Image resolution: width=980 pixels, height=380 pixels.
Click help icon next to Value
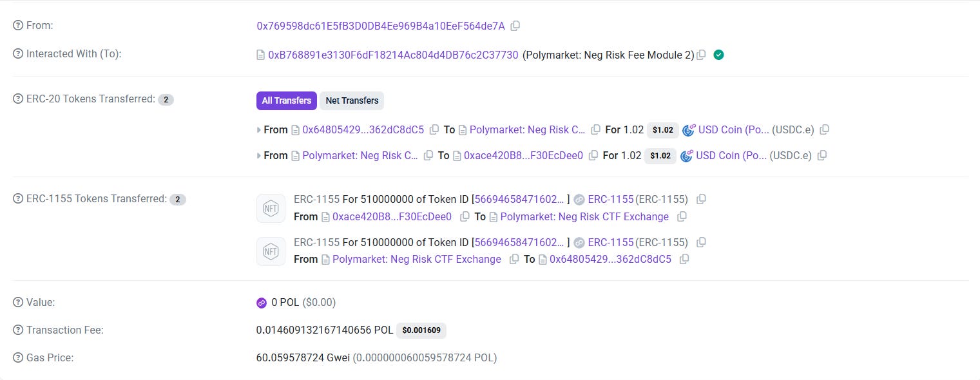click(x=18, y=302)
